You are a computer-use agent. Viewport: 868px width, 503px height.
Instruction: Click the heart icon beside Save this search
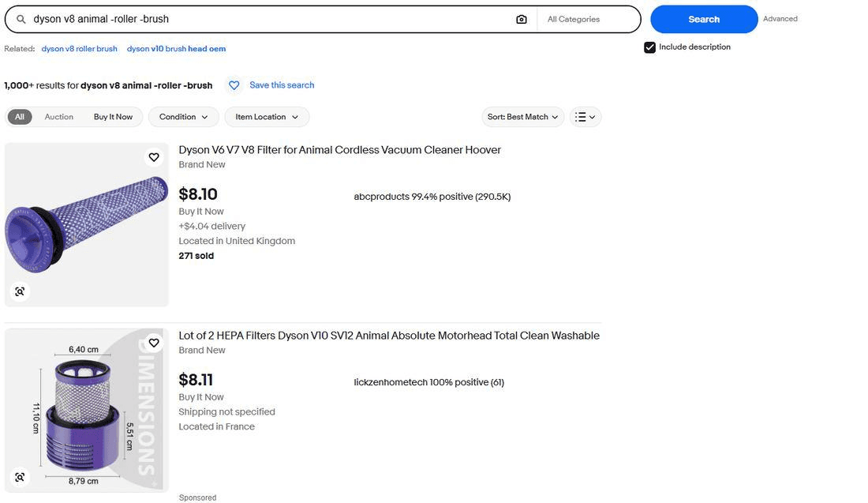click(x=234, y=85)
